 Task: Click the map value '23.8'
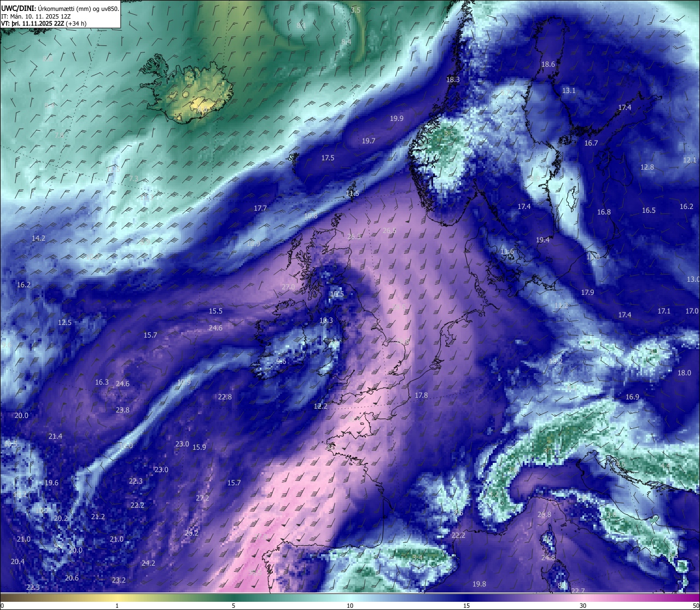click(122, 410)
